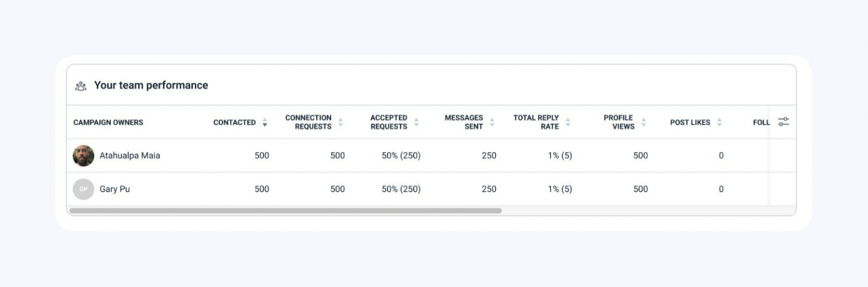
Task: Sort by Contacted column arrows
Action: pyautogui.click(x=264, y=122)
